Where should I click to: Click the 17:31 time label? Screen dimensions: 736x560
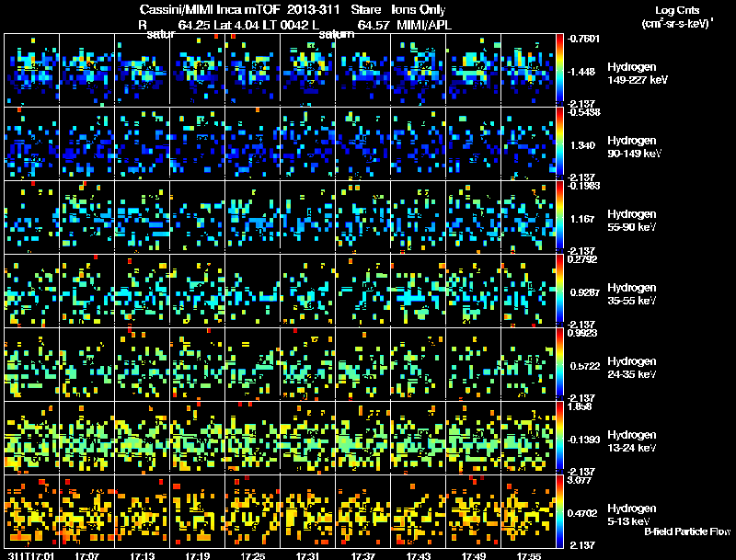(308, 555)
